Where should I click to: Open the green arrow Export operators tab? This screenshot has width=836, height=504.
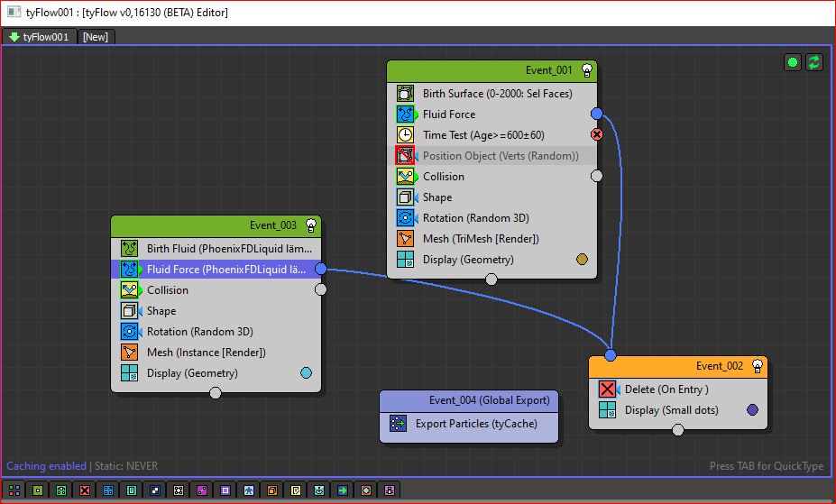tap(343, 490)
